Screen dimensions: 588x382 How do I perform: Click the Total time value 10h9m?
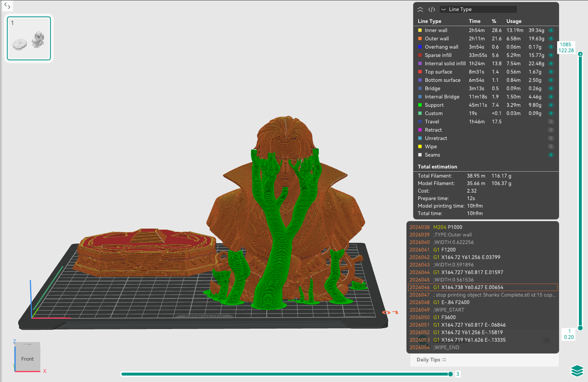tap(475, 214)
